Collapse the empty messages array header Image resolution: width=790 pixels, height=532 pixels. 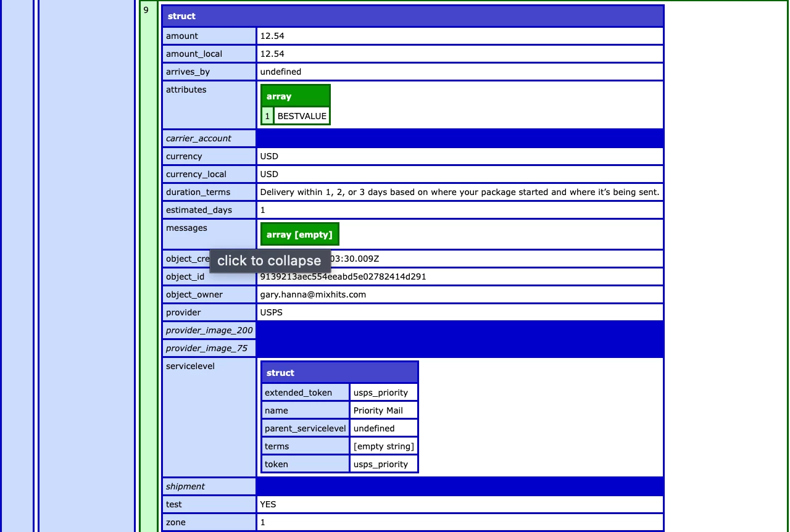click(x=299, y=235)
